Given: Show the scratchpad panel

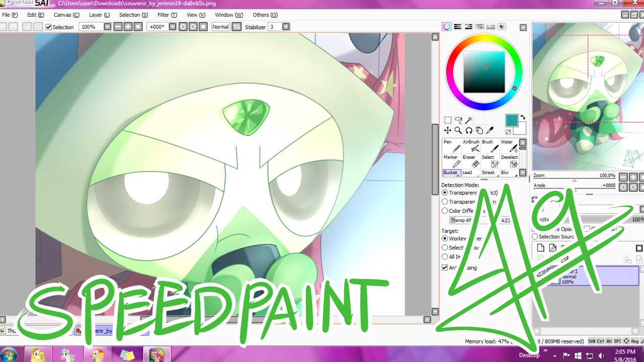Looking at the screenshot, I should (x=502, y=27).
